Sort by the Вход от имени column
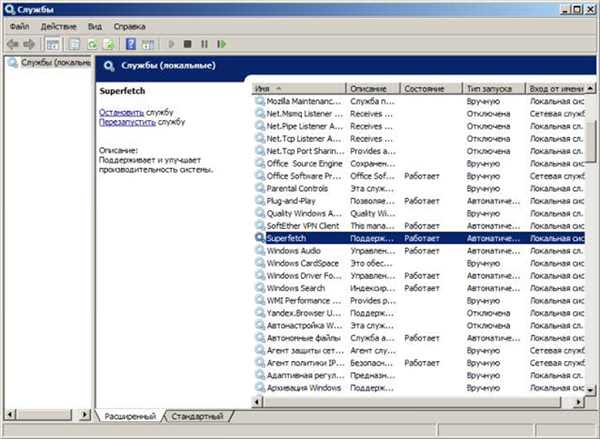Viewport: 600px width, 439px height. (x=555, y=89)
